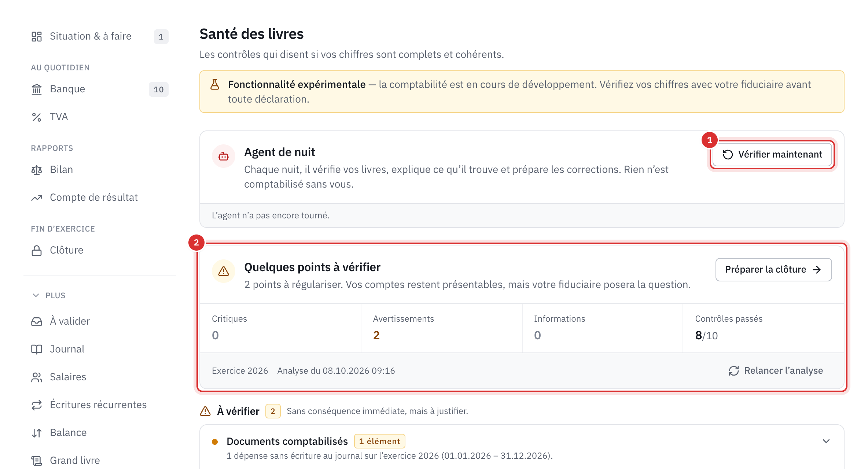
Task: Expand the Documents comptabilisés row chevron
Action: (x=826, y=441)
